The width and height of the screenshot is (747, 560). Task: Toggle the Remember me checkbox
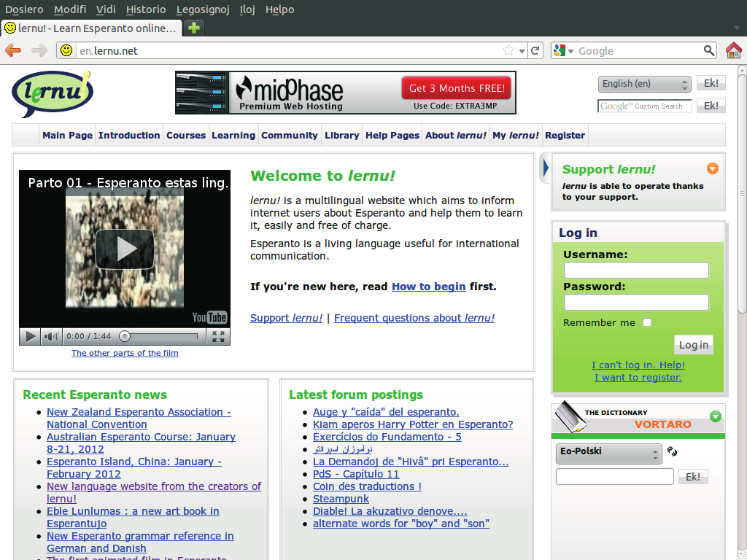(x=647, y=322)
